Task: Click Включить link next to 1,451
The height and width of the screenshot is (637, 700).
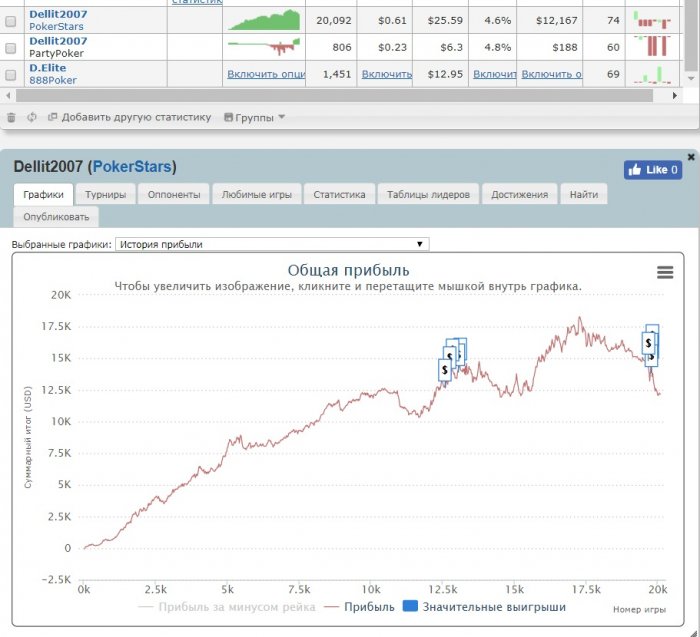Action: point(387,74)
